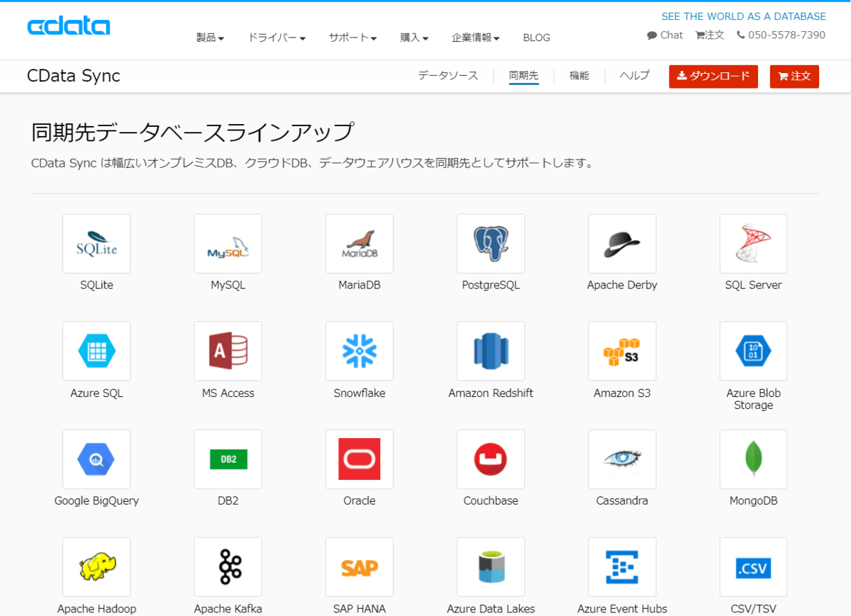Open the 購入 dropdown menu

[x=414, y=38]
